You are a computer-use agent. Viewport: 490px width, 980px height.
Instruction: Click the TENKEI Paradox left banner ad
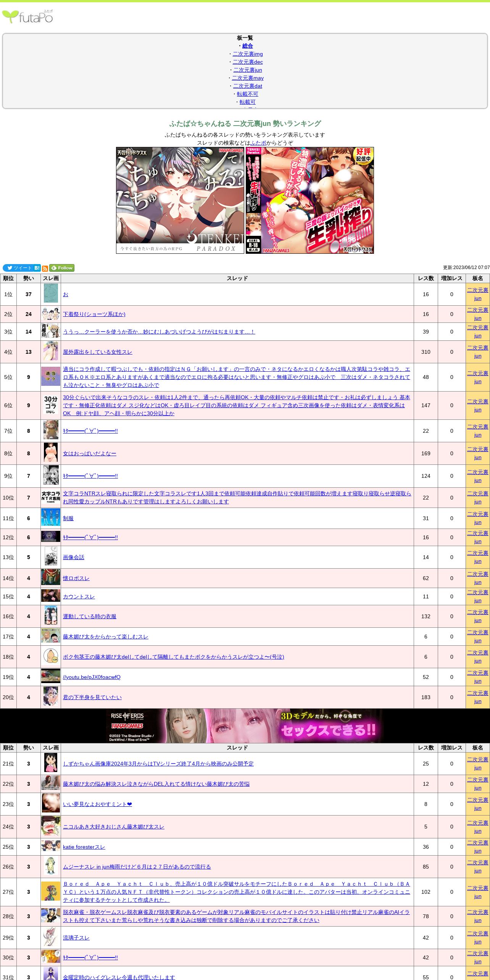(x=180, y=200)
